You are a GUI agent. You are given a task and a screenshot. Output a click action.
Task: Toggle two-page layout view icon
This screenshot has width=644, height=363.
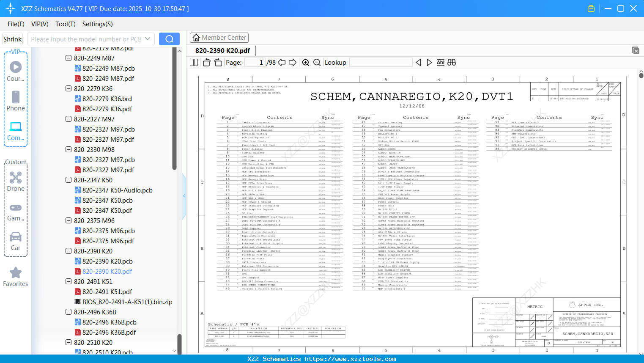(194, 63)
